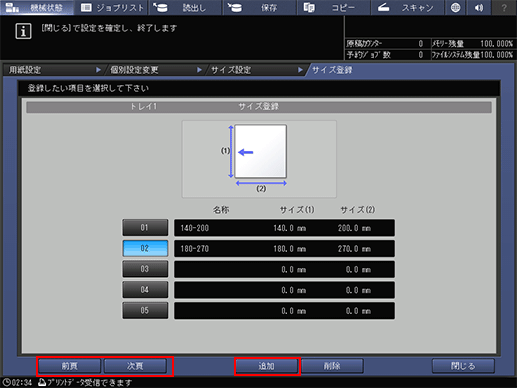Click the 140-200 size entry row

[284, 228]
